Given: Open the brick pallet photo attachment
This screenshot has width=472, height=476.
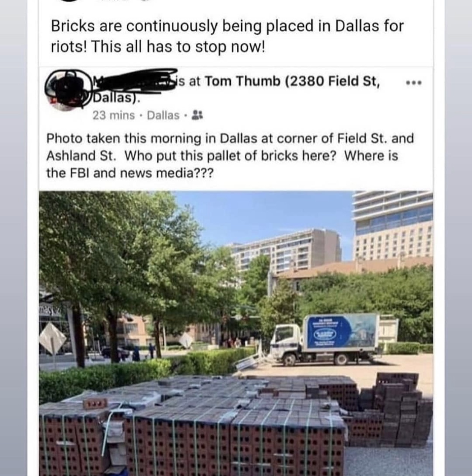Looking at the screenshot, I should click(x=236, y=333).
